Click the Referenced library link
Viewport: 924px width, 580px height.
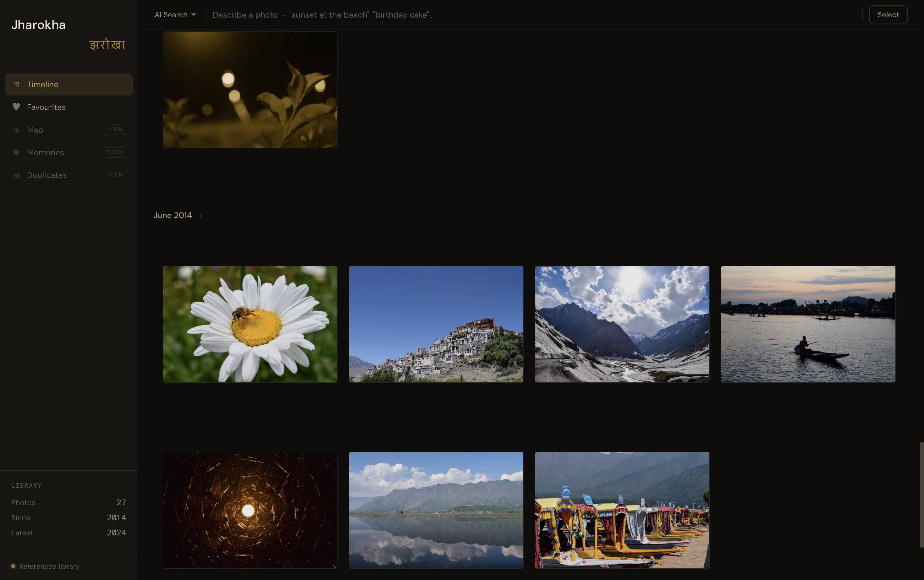[49, 566]
